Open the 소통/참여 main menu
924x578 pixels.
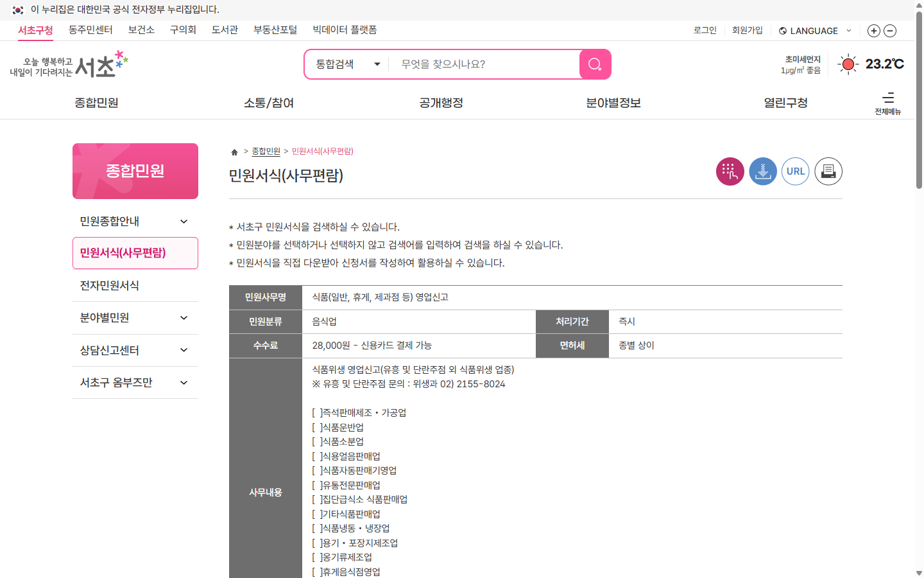pyautogui.click(x=269, y=103)
